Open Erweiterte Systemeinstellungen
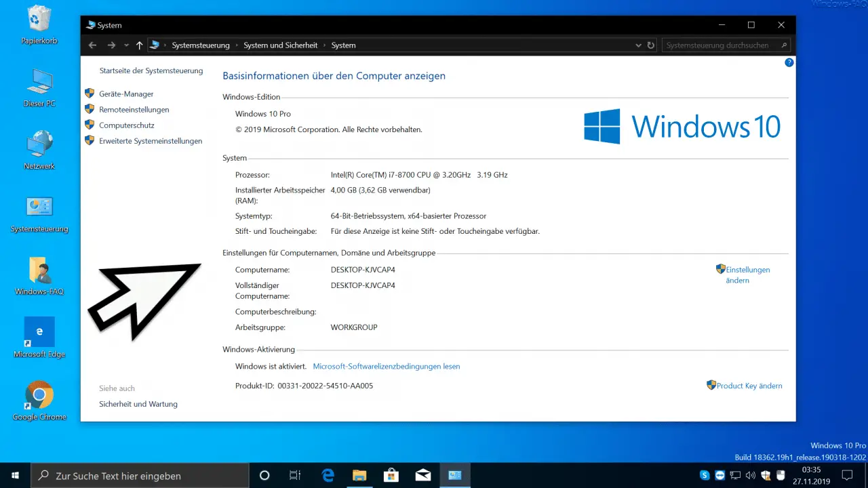868x488 pixels. [151, 141]
